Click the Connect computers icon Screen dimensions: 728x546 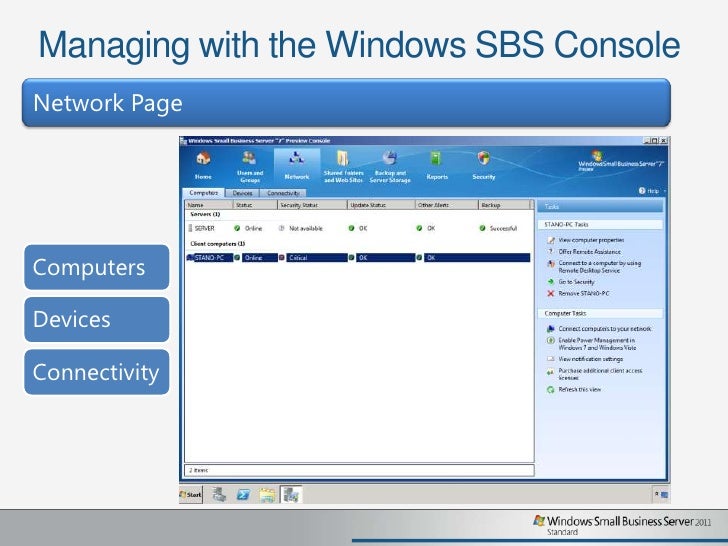pyautogui.click(x=551, y=329)
